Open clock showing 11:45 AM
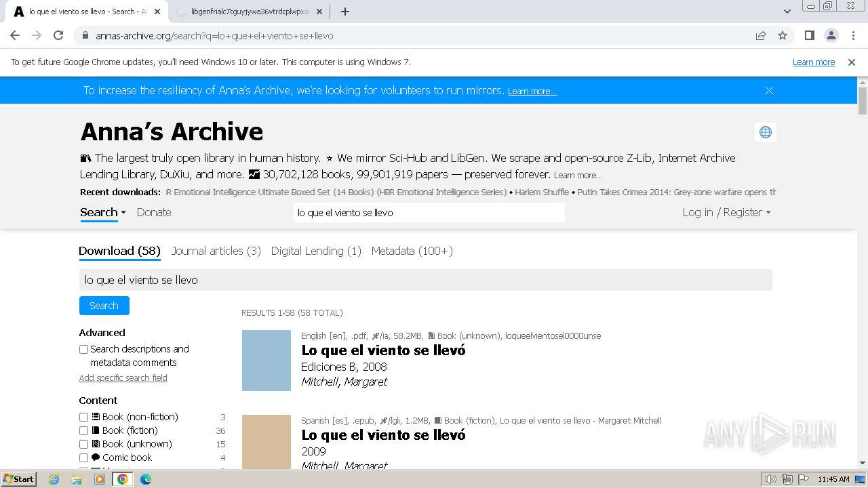This screenshot has height=488, width=868. pos(833,479)
